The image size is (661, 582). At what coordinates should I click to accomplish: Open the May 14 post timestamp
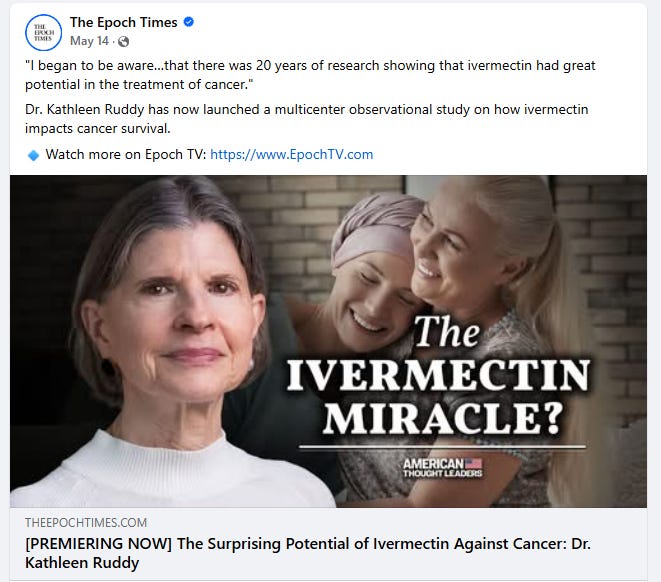tap(89, 41)
